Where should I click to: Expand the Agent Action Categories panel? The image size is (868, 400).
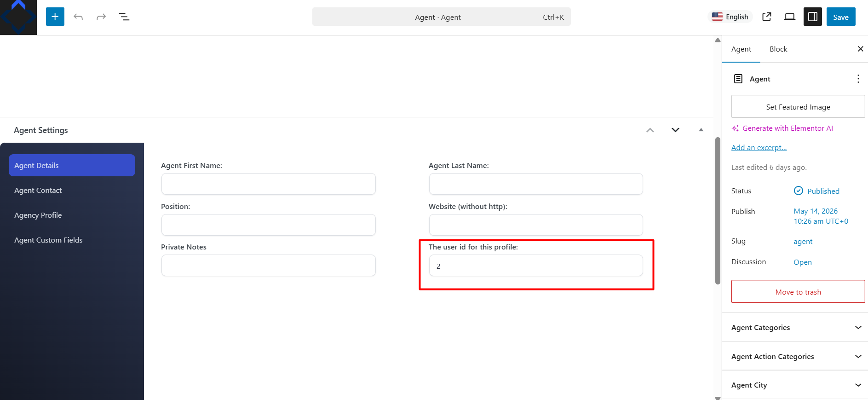click(x=795, y=356)
